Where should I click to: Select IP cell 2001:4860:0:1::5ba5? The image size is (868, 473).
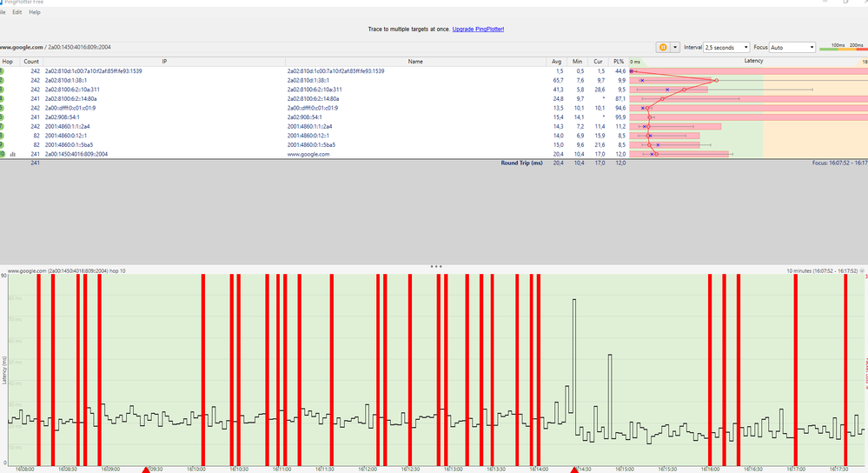click(69, 145)
